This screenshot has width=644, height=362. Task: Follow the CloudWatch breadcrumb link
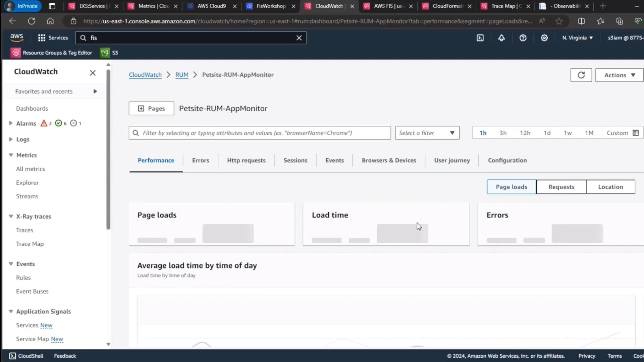click(x=145, y=75)
